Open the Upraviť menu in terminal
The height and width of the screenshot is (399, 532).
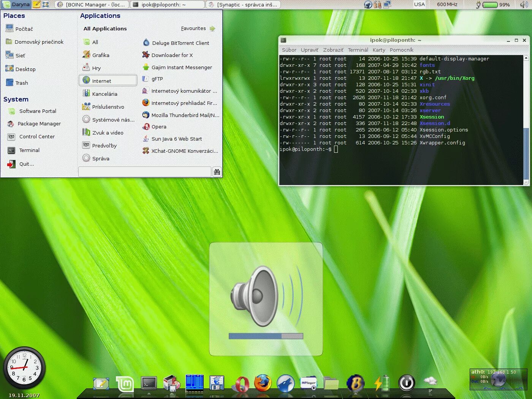(309, 50)
